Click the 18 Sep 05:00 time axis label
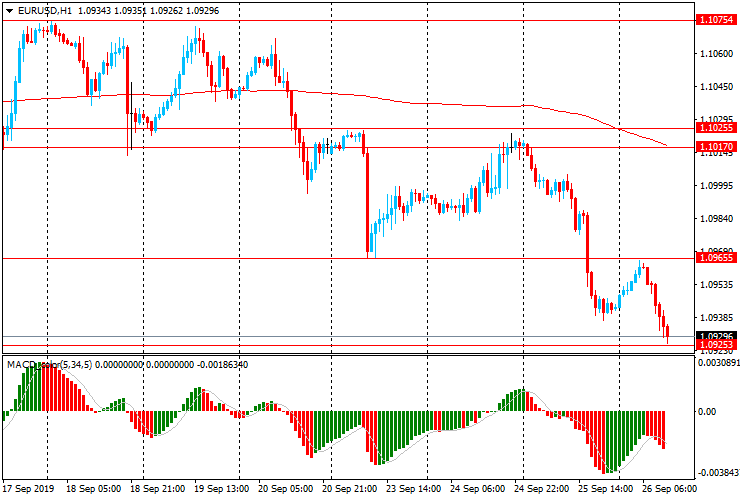740x500 pixels. click(x=93, y=489)
